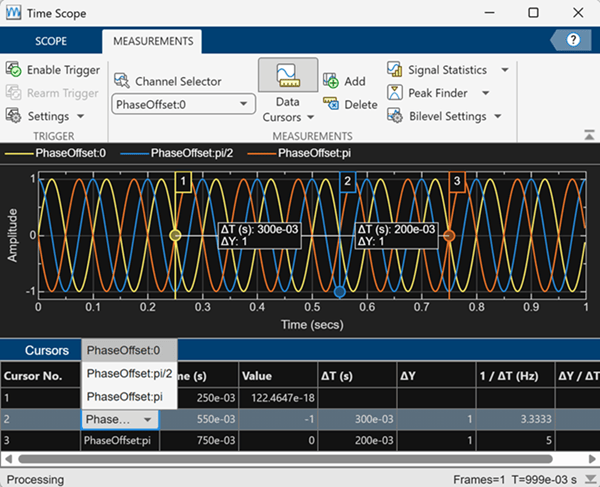Open the Phase... dropdown in cursor row 2
600x487 pixels.
pyautogui.click(x=120, y=419)
